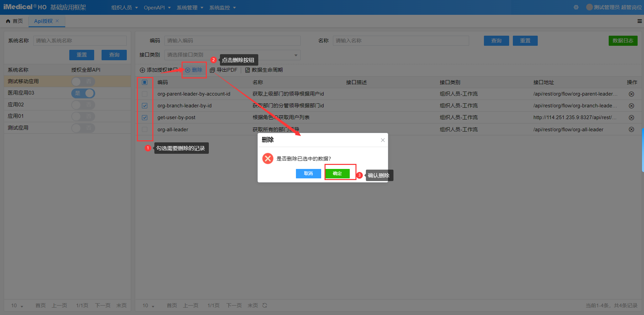Click the settings gear icon in header
Screen dimensions: 644x315
coord(576,7)
